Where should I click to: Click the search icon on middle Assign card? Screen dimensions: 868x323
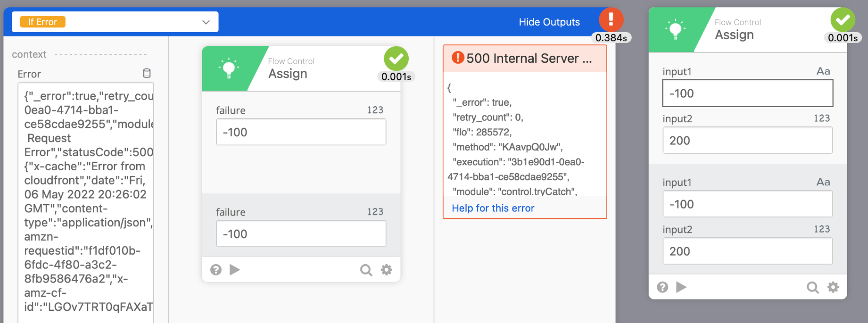(366, 270)
